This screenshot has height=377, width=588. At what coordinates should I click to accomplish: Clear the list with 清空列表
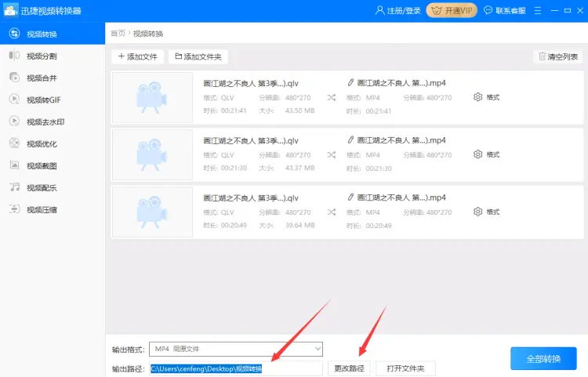click(558, 56)
